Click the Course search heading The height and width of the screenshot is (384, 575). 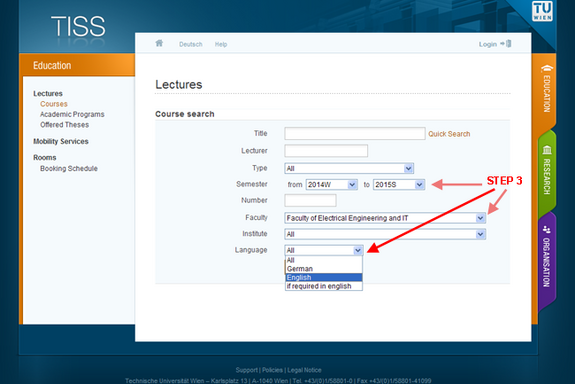(x=185, y=114)
